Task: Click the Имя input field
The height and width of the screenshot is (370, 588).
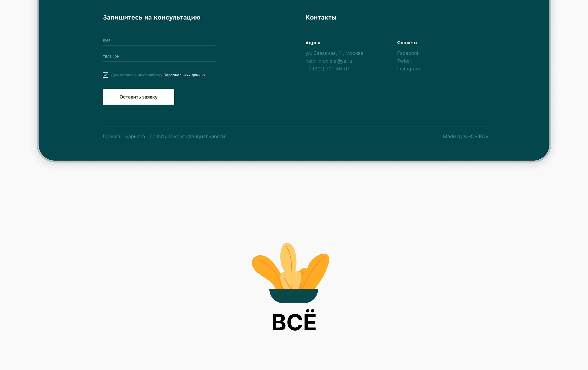Action: tap(159, 40)
